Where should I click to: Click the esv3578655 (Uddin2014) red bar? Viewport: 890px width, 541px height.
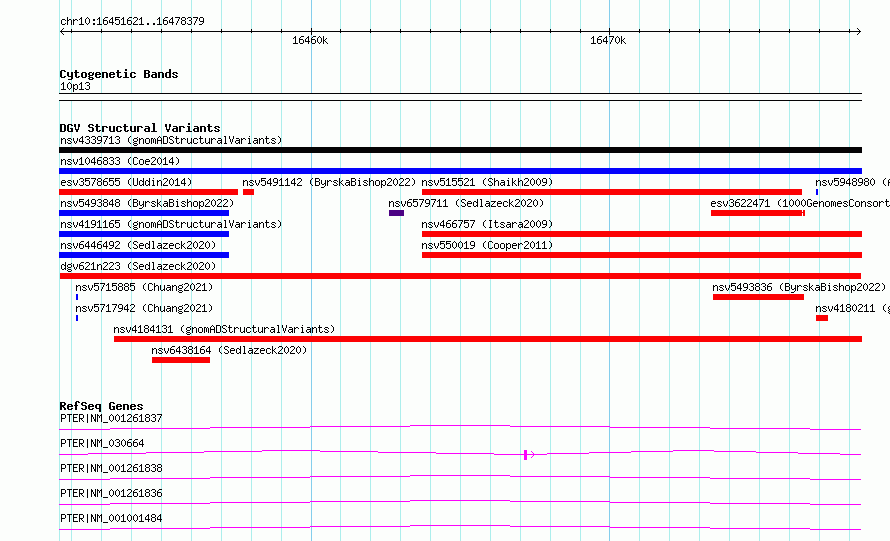point(148,192)
